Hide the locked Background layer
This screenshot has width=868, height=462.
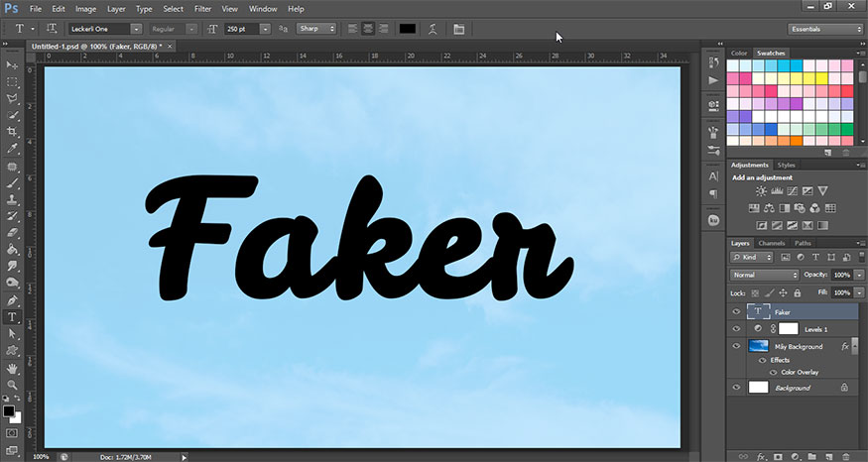[x=736, y=388]
